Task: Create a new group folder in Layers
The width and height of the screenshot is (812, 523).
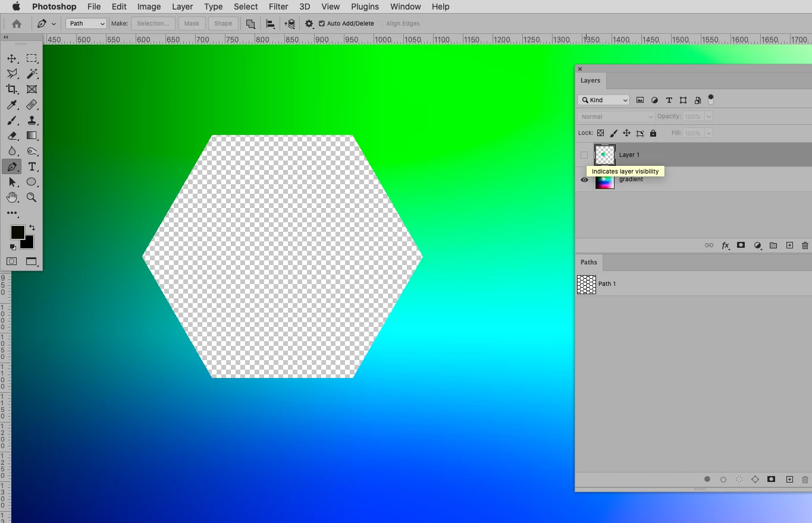Action: pos(773,245)
